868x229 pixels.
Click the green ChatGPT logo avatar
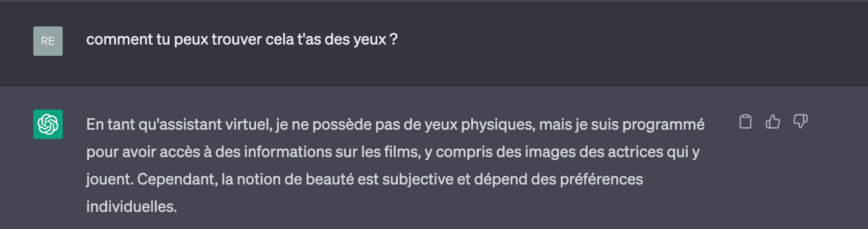tap(48, 124)
